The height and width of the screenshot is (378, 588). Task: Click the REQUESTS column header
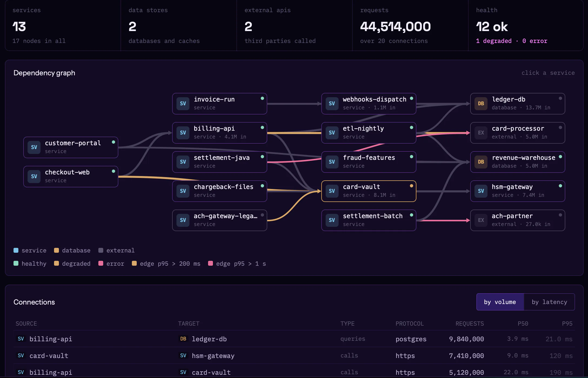[x=470, y=323]
